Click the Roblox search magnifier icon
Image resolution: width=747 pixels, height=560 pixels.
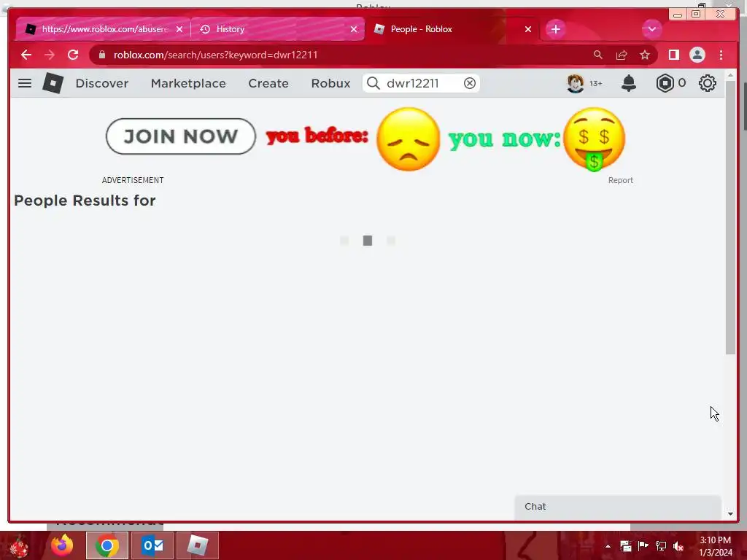pos(373,83)
